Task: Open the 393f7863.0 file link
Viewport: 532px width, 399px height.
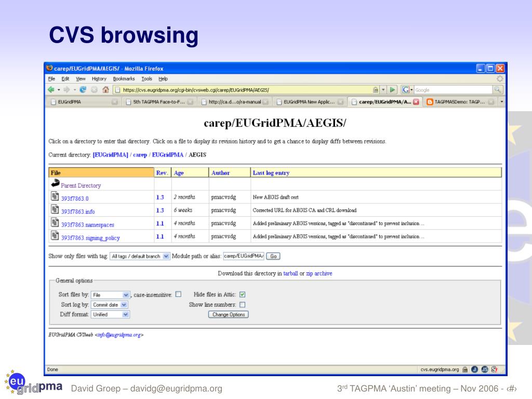Action: 75,198
